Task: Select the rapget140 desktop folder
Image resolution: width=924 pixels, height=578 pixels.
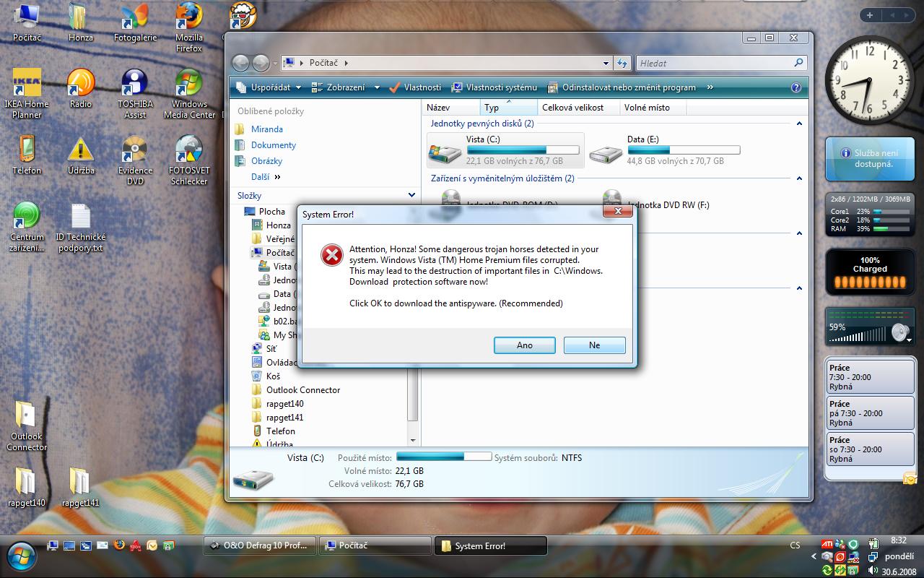Action: click(27, 487)
